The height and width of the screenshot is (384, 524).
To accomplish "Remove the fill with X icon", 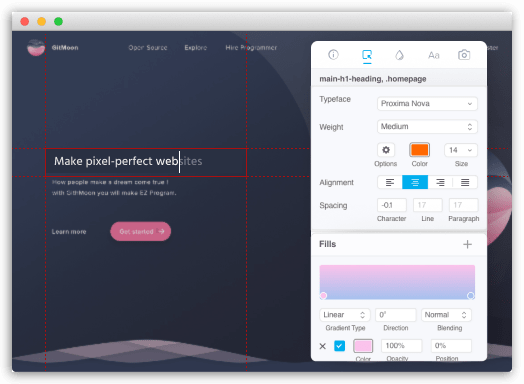I will [x=322, y=346].
